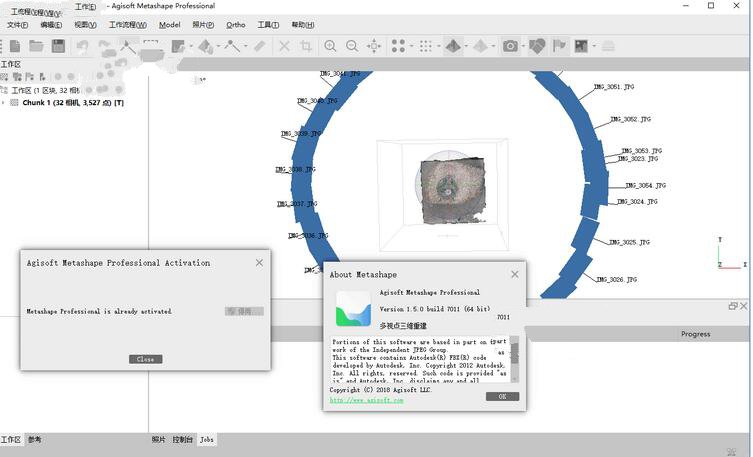Screen dimensions: 753x457
Task: Select the Draw Polyline tool
Action: [232, 46]
